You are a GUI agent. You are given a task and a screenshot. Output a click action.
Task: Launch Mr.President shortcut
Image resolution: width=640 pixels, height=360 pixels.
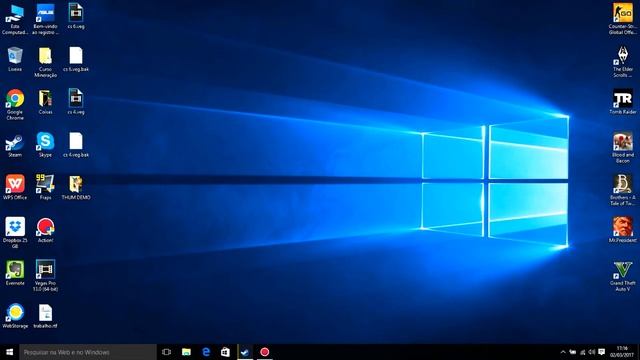(x=623, y=231)
